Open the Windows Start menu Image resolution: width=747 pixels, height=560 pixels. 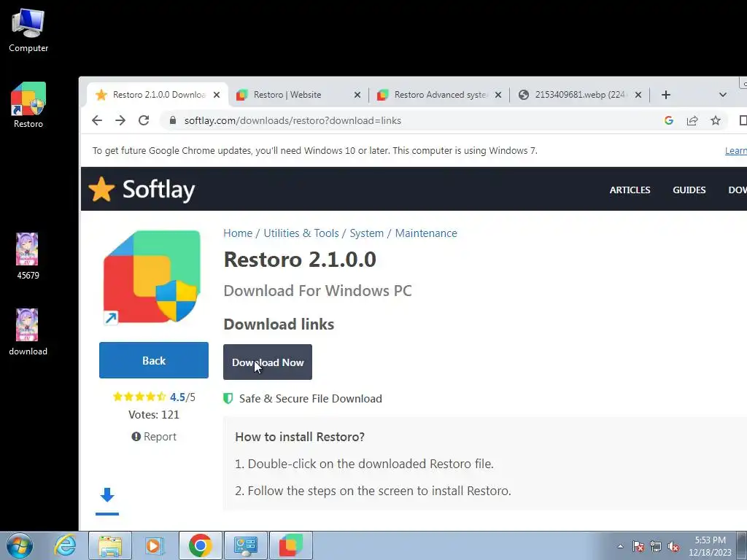point(20,545)
